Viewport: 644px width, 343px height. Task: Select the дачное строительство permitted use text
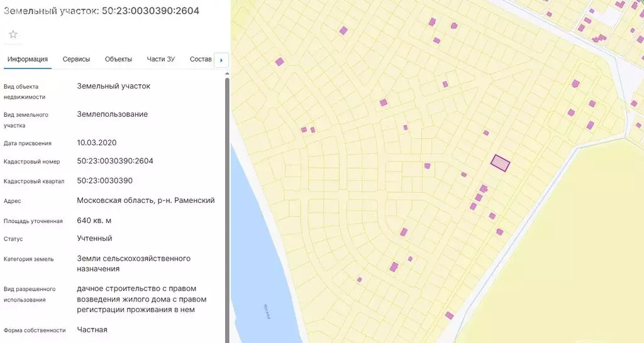click(x=142, y=299)
